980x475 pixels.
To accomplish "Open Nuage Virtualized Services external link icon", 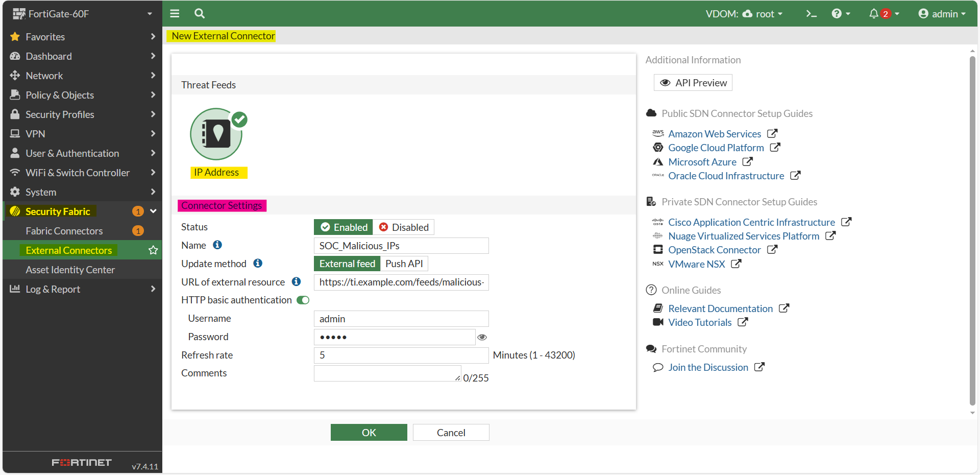I will [830, 236].
